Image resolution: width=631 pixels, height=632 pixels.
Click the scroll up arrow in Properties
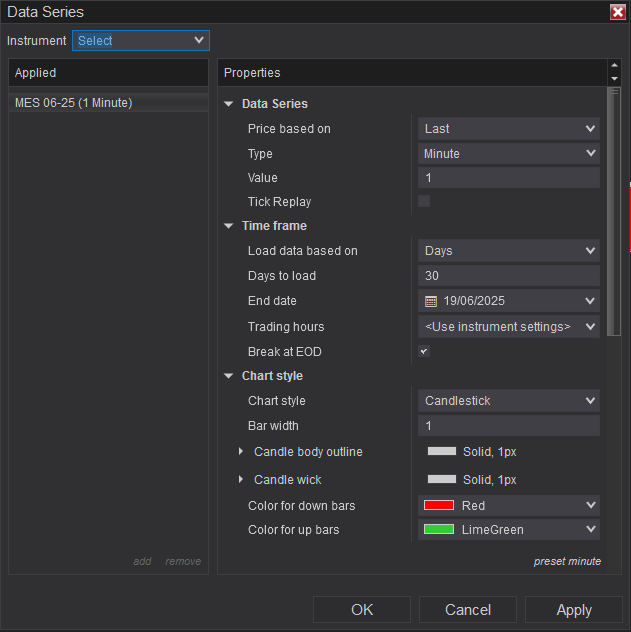pyautogui.click(x=614, y=65)
